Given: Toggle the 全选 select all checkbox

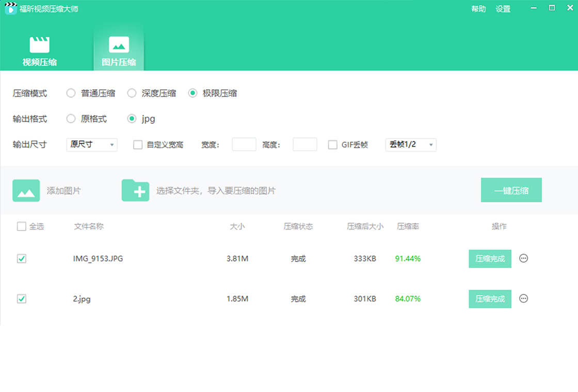Looking at the screenshot, I should pyautogui.click(x=21, y=226).
